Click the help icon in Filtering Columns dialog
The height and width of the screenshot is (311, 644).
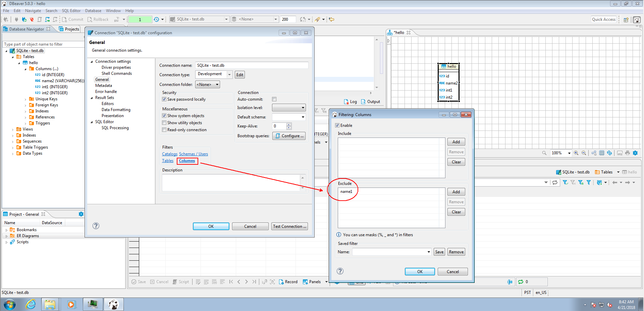click(x=340, y=271)
